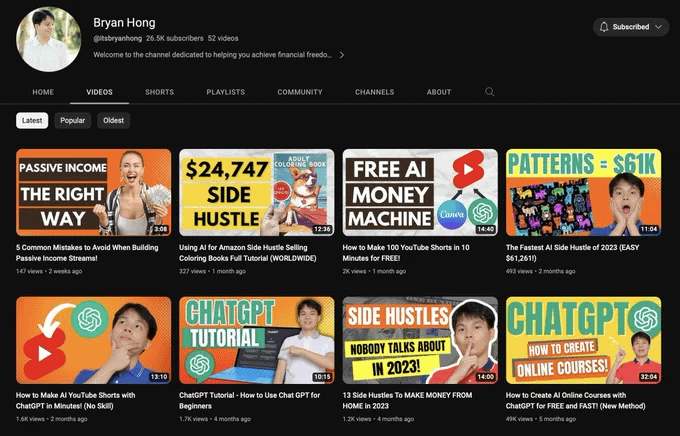Select the Latest filter chip
Viewport: 680px width, 436px height.
point(32,120)
